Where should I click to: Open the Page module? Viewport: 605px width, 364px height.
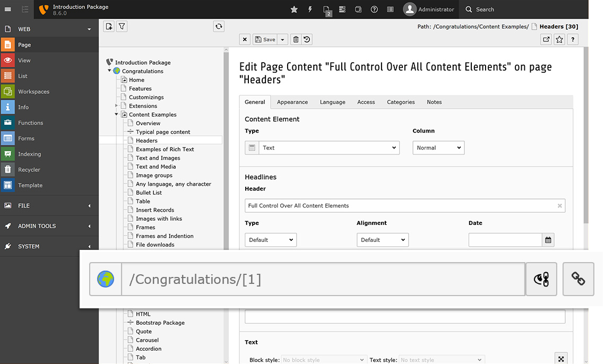(x=49, y=45)
